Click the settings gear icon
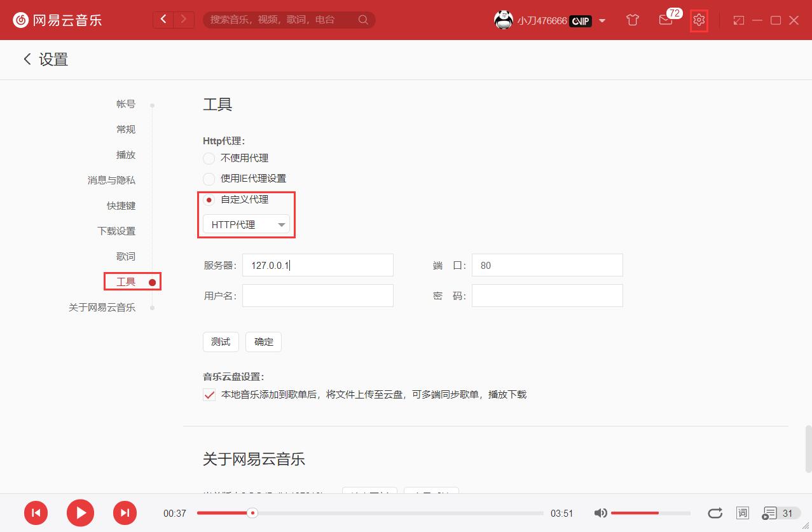This screenshot has height=532, width=812. click(699, 20)
